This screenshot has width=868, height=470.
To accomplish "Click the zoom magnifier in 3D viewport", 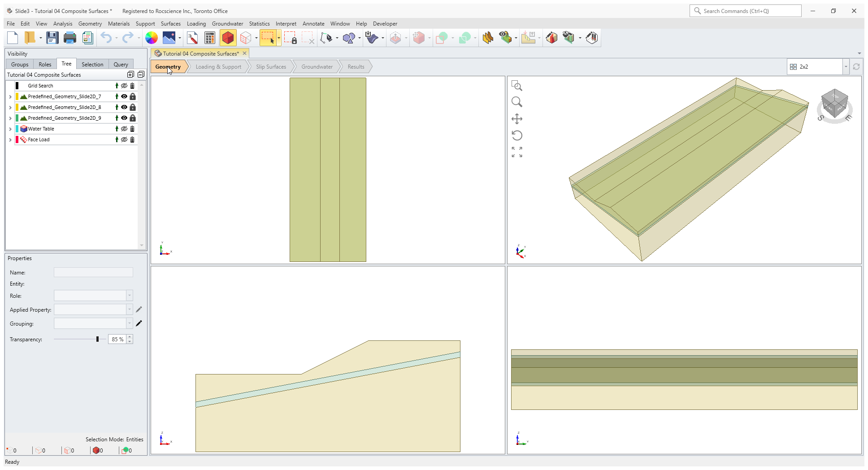I will point(517,102).
